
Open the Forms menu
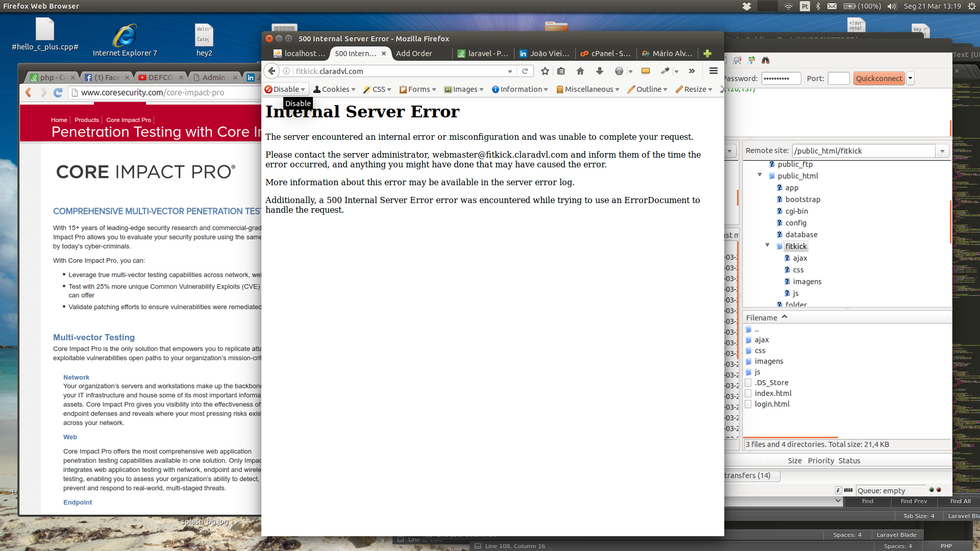(418, 89)
